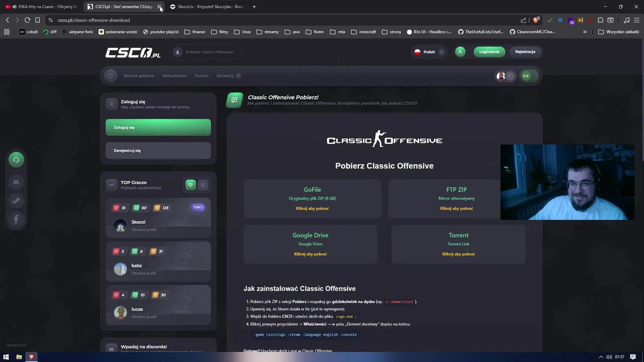The width and height of the screenshot is (644, 362).
Task: Open lucas's avatar thumbnail
Action: [x=120, y=313]
